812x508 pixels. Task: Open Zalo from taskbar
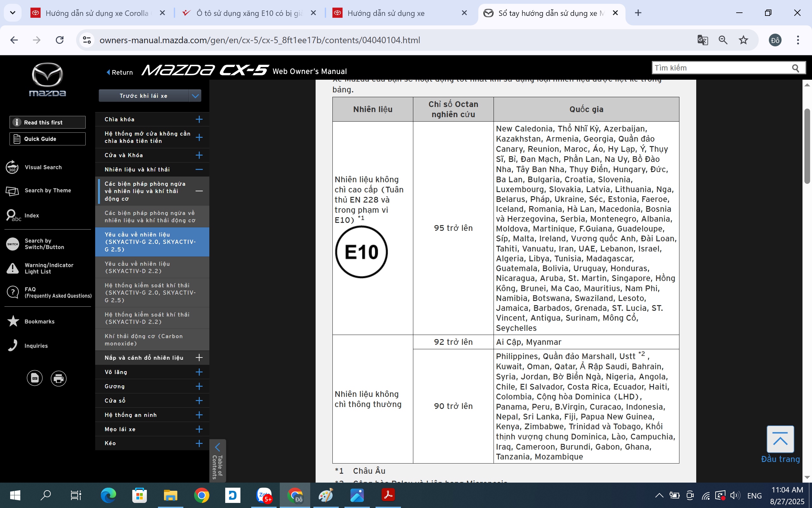pyautogui.click(x=264, y=495)
